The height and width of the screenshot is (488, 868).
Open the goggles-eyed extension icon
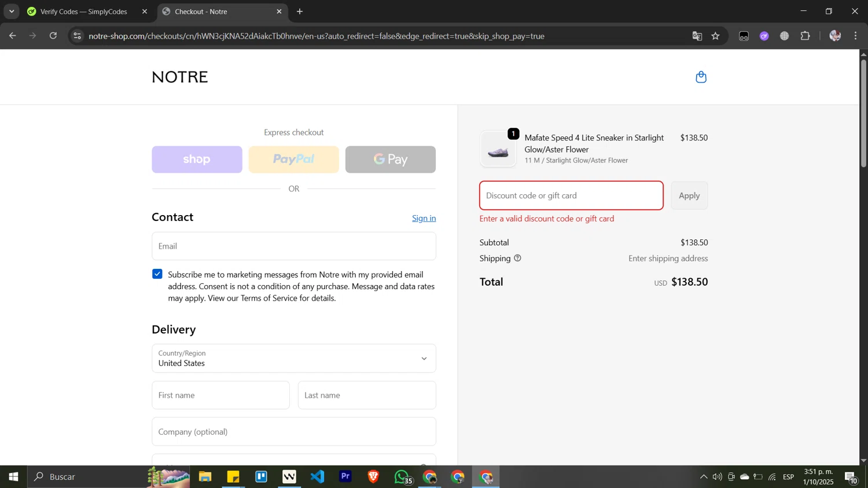coord(744,36)
